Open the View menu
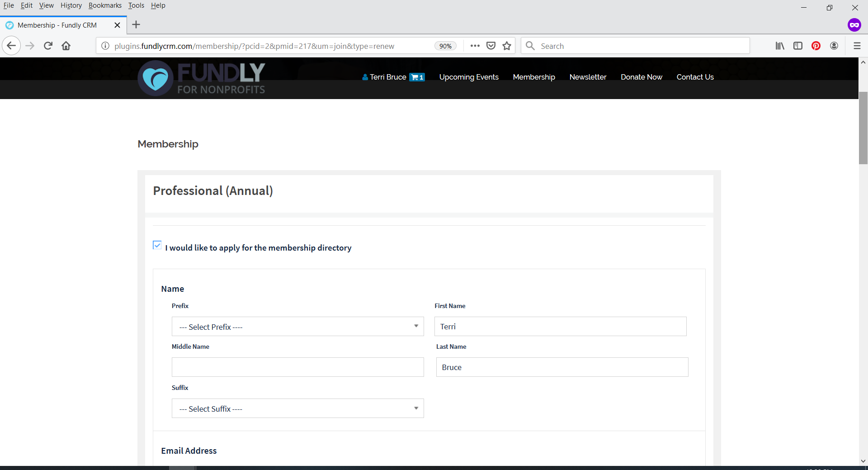Image resolution: width=868 pixels, height=470 pixels. 46,5
